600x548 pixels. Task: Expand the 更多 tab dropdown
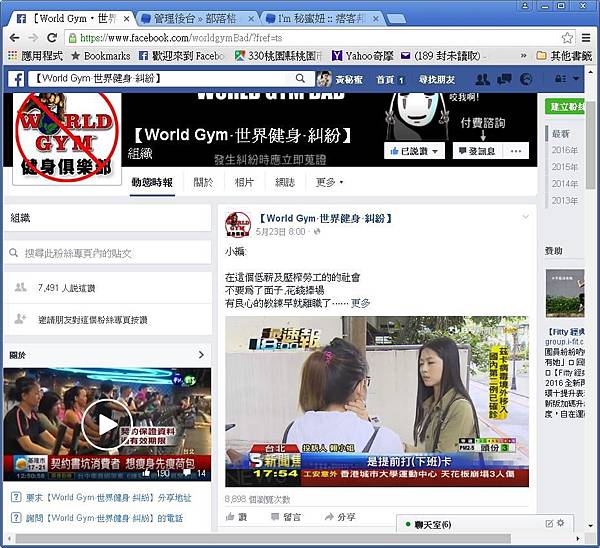[x=329, y=183]
